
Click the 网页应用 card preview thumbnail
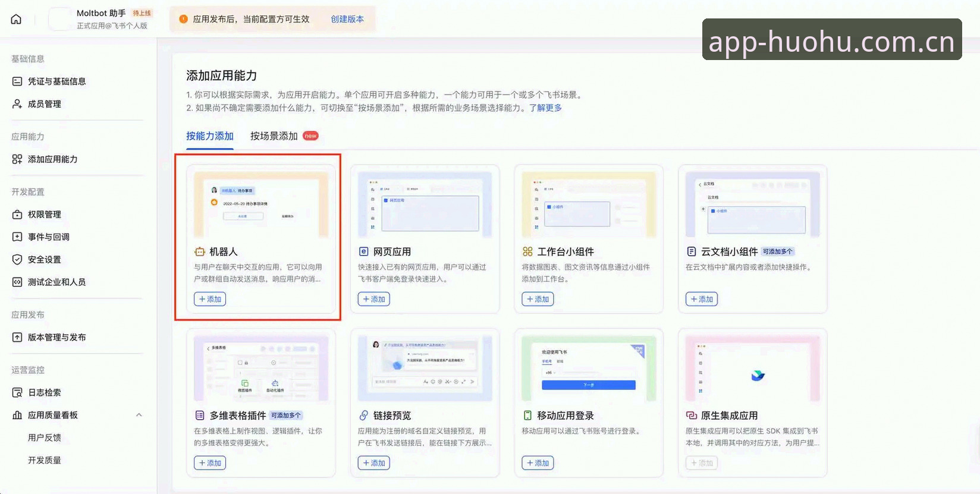pyautogui.click(x=425, y=206)
